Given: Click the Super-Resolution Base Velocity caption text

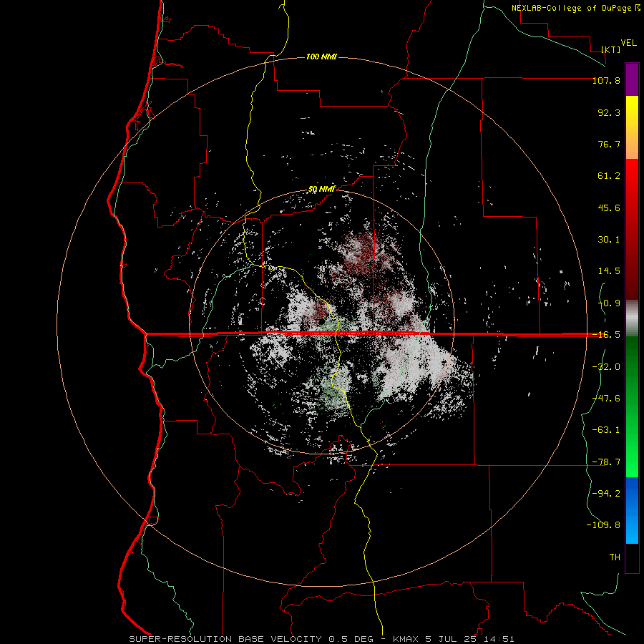Looking at the screenshot, I should point(321,639).
